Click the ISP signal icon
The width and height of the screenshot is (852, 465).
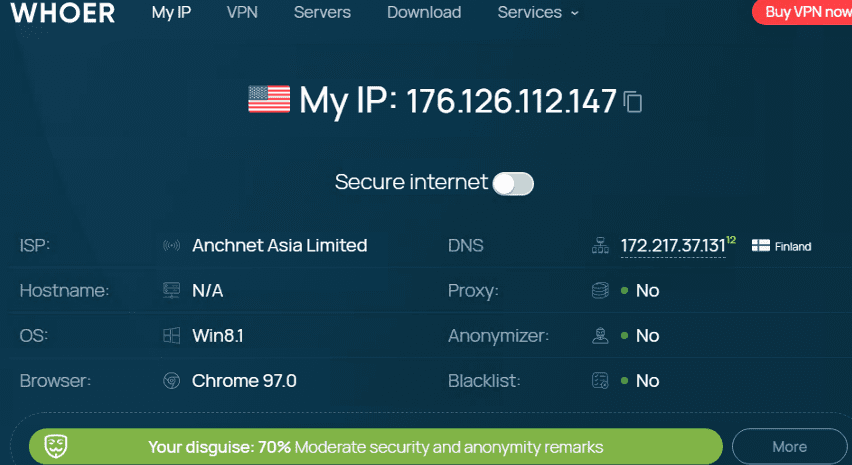tap(171, 246)
